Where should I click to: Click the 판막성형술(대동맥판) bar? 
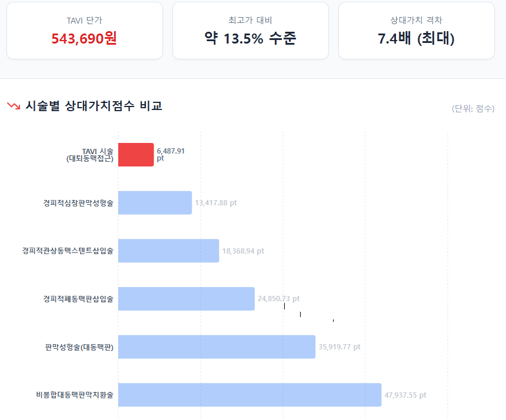point(217,347)
